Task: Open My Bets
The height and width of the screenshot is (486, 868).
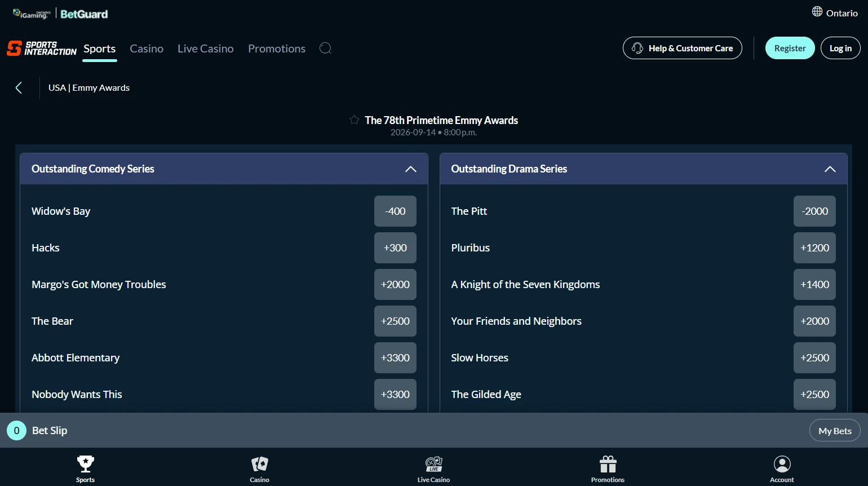Action: (x=835, y=431)
